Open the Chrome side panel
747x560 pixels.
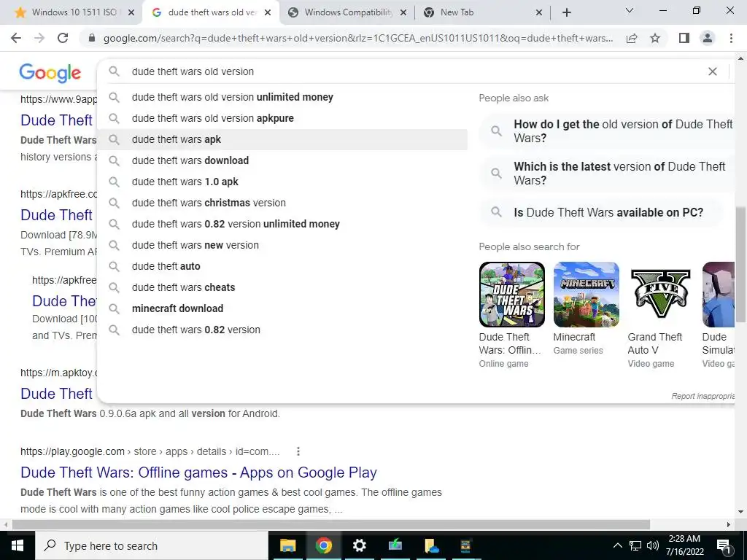[x=684, y=38]
